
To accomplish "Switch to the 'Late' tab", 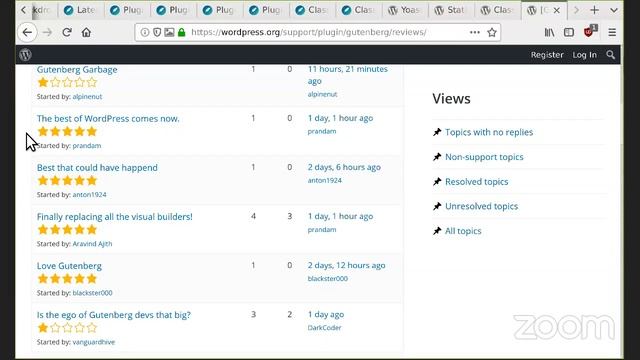I will point(81,10).
